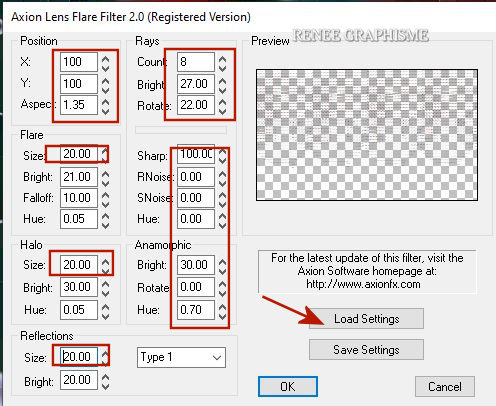Cancel the lens flare dialog

(x=445, y=387)
